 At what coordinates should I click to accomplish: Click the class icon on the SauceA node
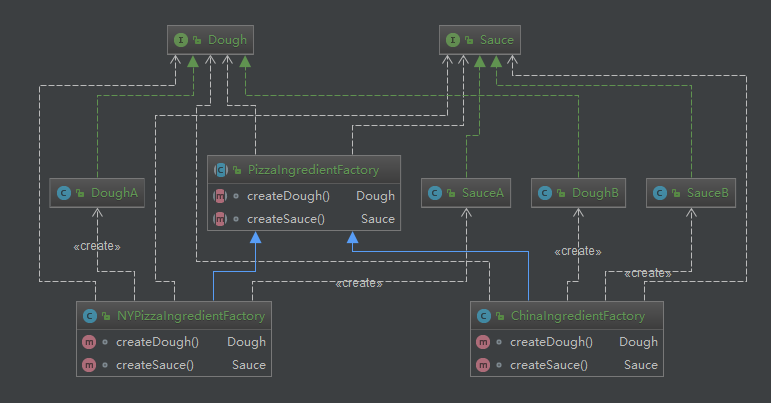pyautogui.click(x=435, y=193)
